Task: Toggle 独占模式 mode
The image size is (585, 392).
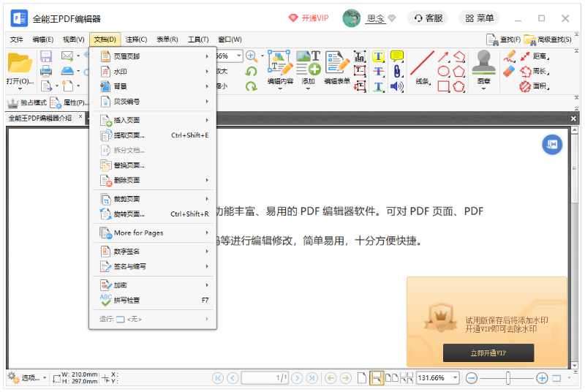Action: pos(27,102)
